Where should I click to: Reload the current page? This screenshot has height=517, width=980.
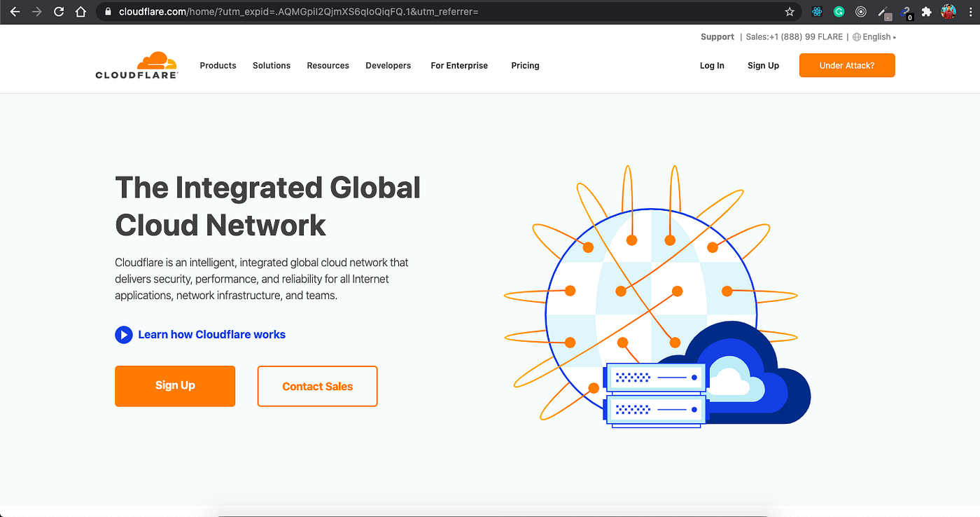tap(59, 11)
